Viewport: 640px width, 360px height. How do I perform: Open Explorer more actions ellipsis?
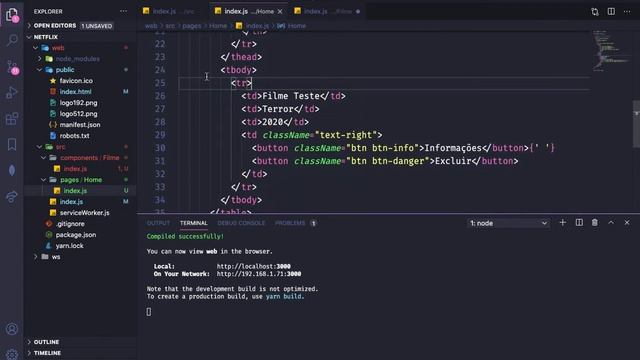[x=123, y=11]
